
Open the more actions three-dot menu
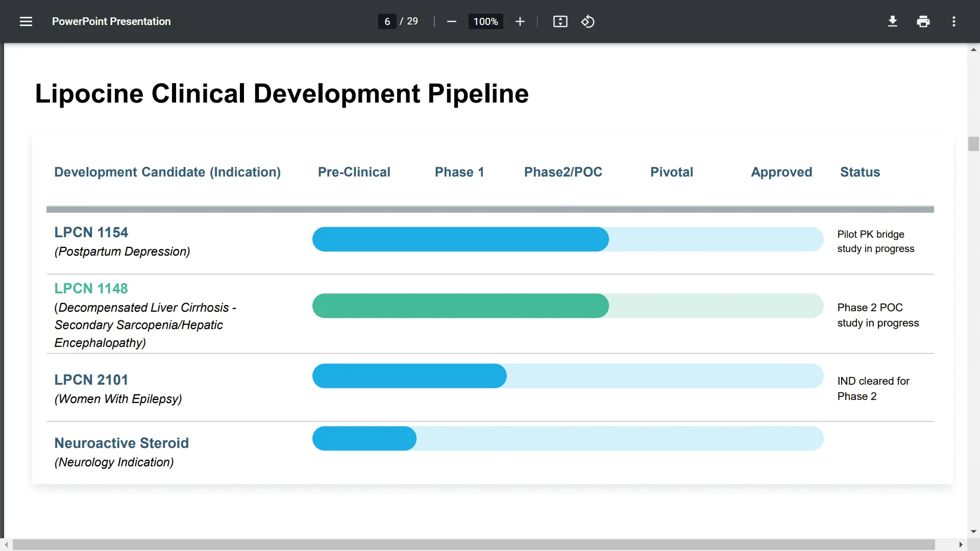point(954,21)
